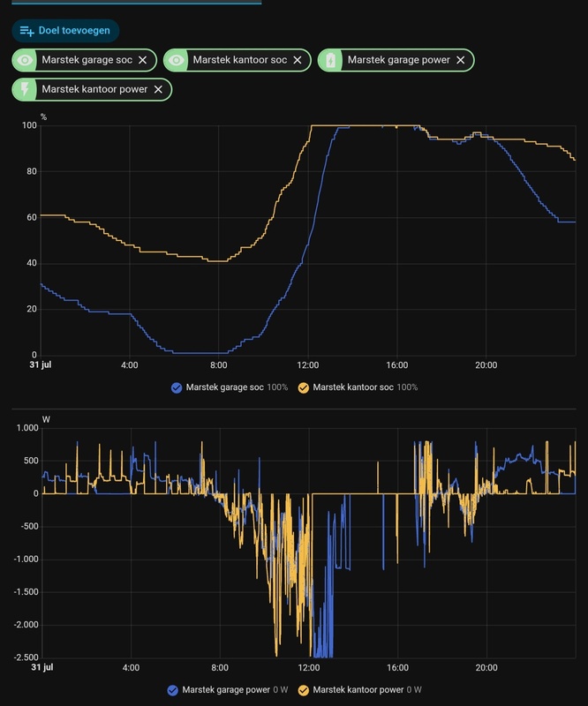Click the 20:00 label on the power chart
588x706 pixels.
(486, 668)
